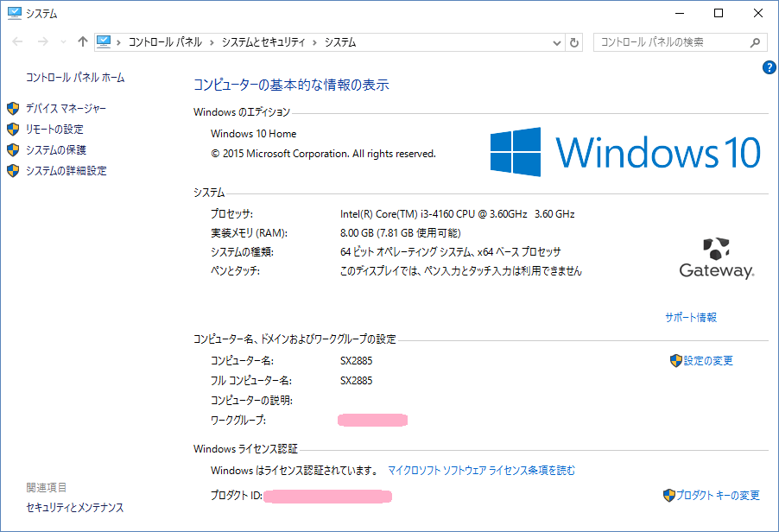The image size is (779, 532).
Task: Click the Windows 10 Home edition text
Action: pyautogui.click(x=253, y=134)
